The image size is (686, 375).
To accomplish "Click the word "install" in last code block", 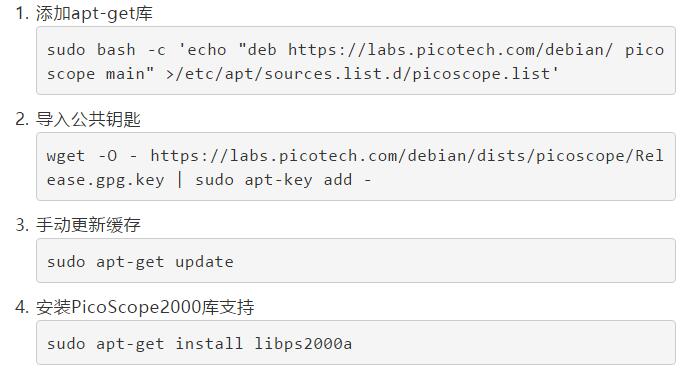I will [x=209, y=343].
